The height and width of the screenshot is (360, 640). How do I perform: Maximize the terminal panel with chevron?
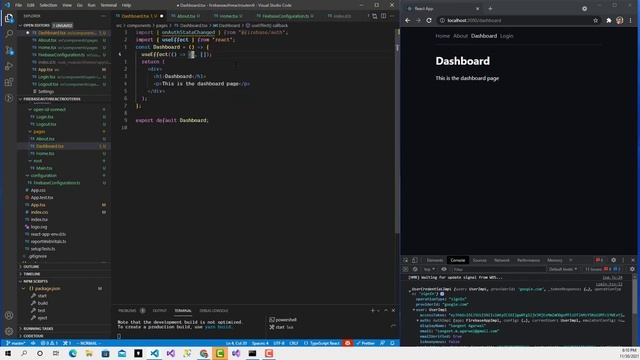click(x=386, y=311)
